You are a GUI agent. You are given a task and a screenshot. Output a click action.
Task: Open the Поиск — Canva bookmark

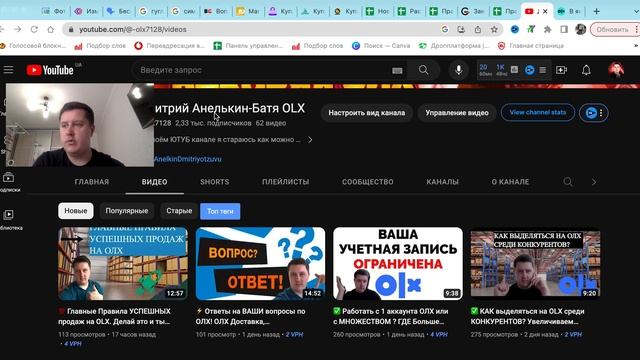point(381,46)
